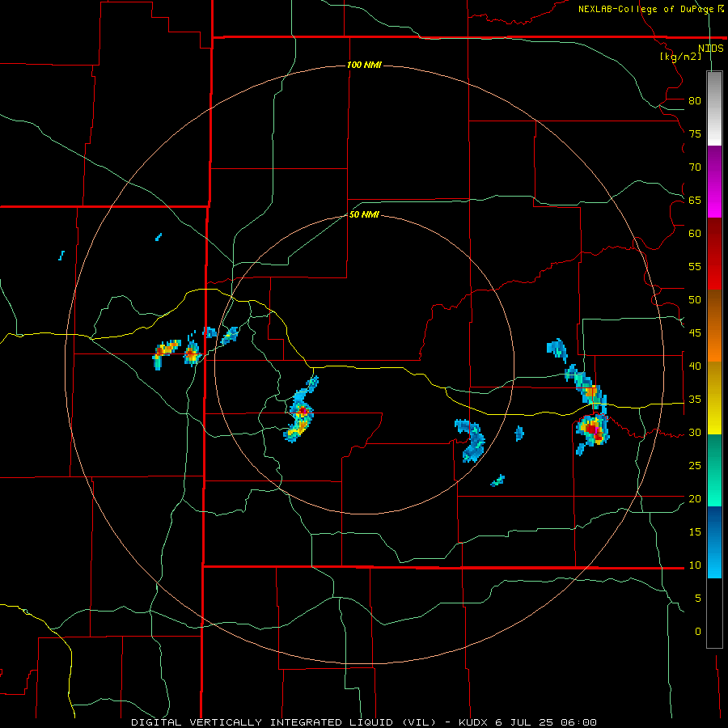Click the 80 value on the color scale

(x=695, y=101)
